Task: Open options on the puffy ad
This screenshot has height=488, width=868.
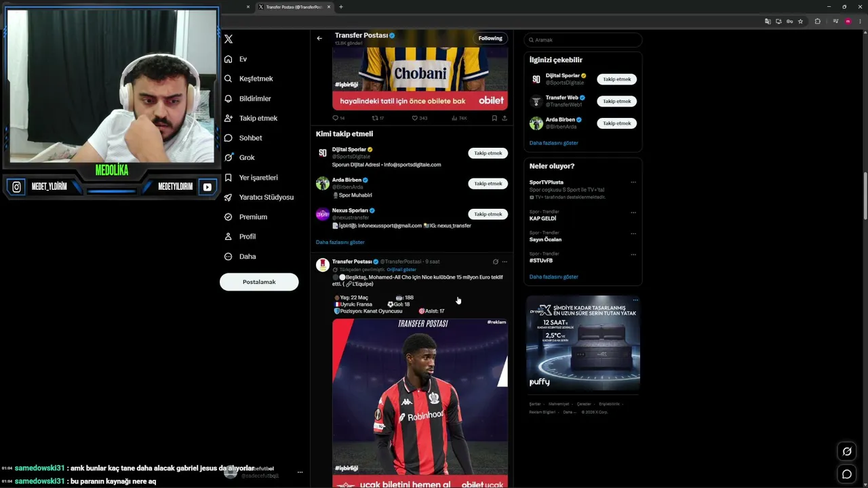Action: (x=635, y=300)
